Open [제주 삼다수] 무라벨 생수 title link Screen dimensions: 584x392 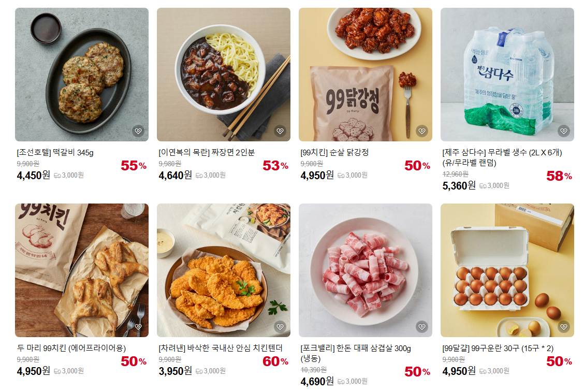tap(502, 157)
